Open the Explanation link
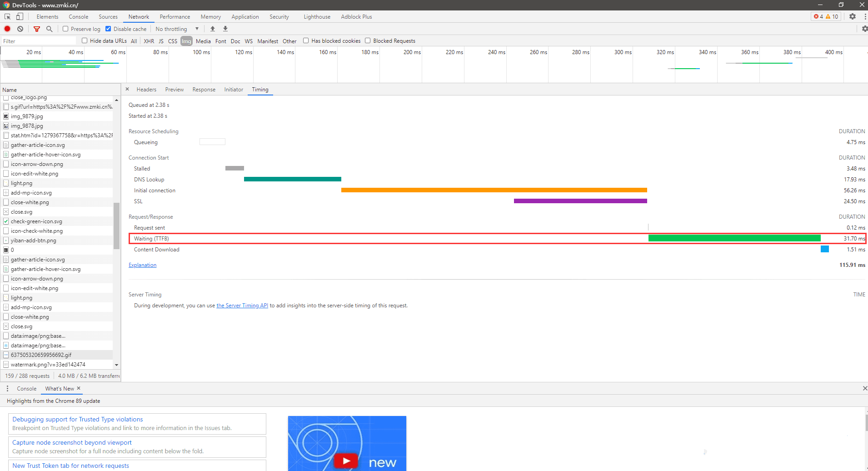The width and height of the screenshot is (868, 471). (x=142, y=265)
